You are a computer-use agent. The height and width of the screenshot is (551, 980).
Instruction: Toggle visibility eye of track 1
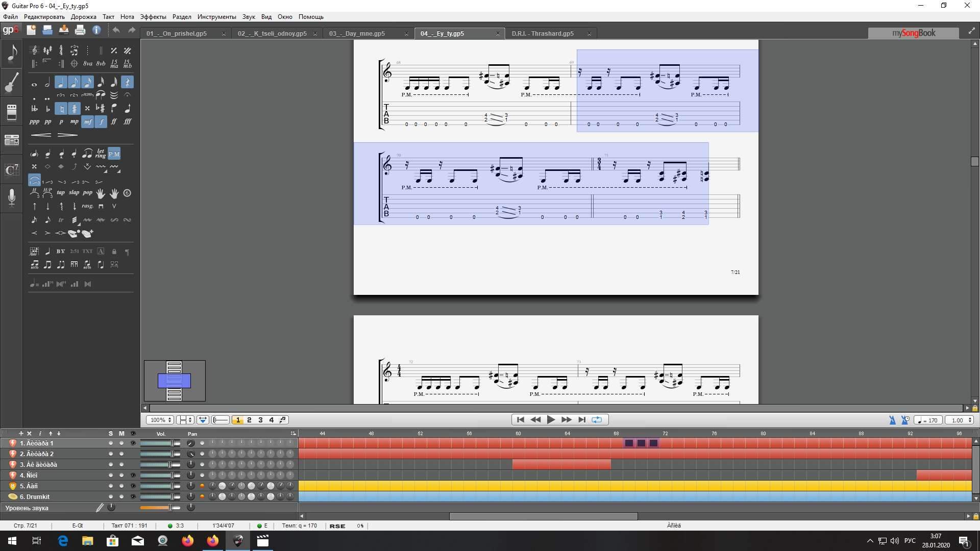[x=133, y=443]
